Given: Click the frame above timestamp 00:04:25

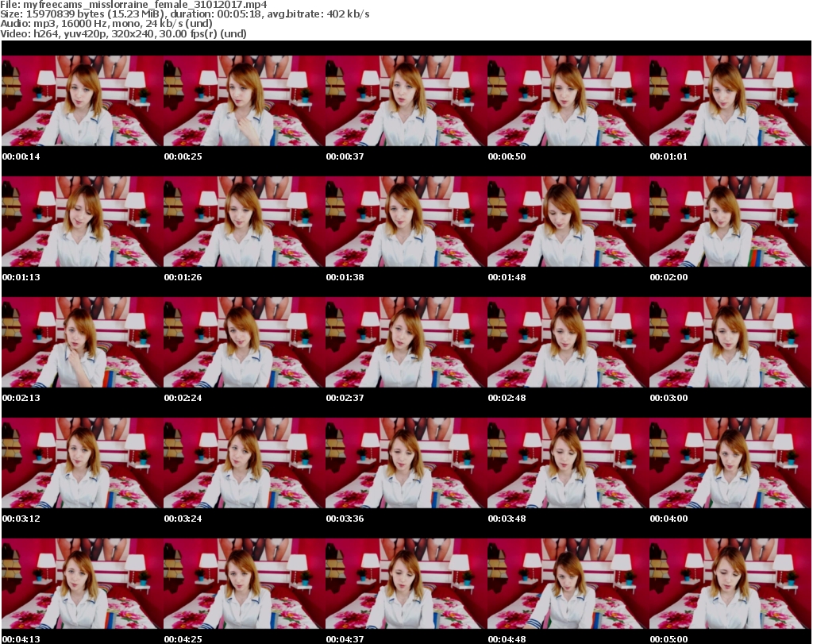Looking at the screenshot, I should 245,584.
